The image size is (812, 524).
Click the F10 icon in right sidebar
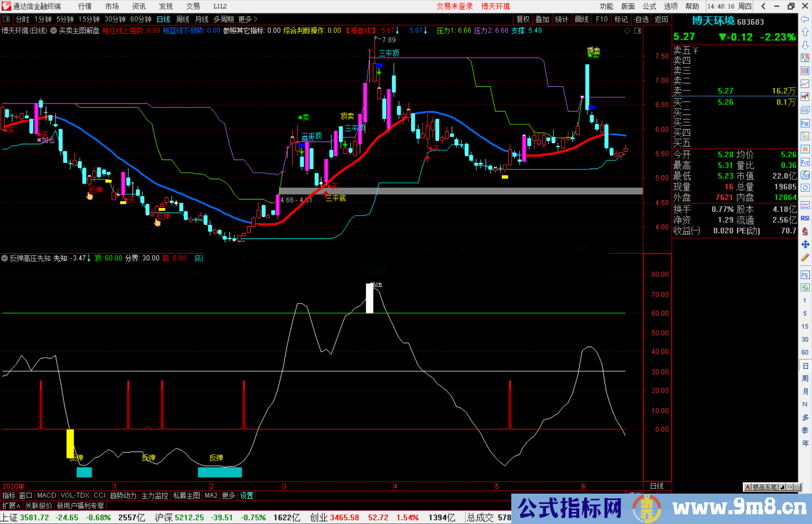coord(805,123)
